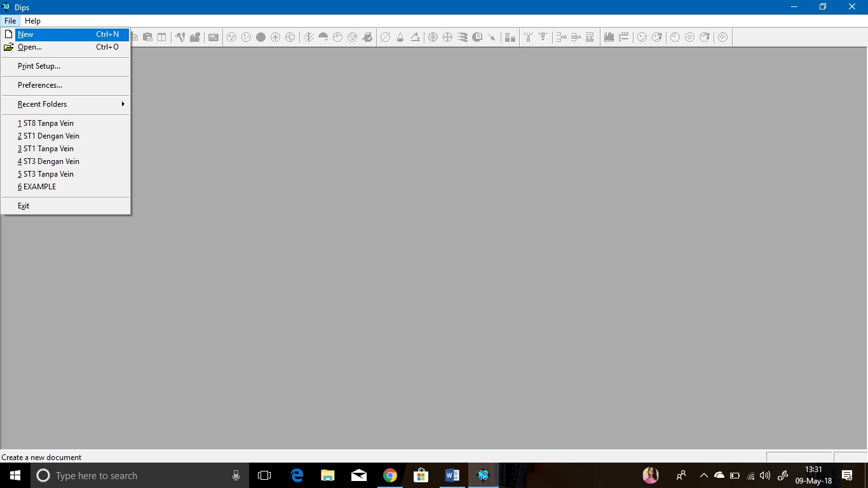The image size is (868, 488).
Task: Select the Rosette Plot tool
Action: [x=275, y=37]
